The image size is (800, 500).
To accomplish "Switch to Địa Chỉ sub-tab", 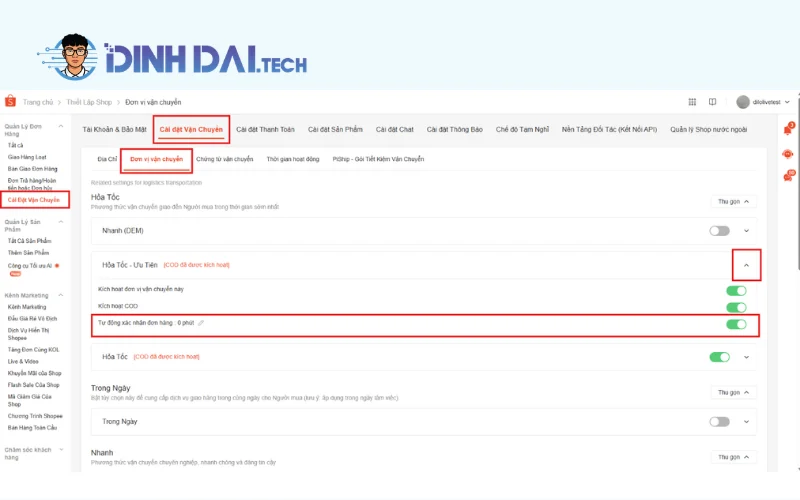I will pos(107,159).
